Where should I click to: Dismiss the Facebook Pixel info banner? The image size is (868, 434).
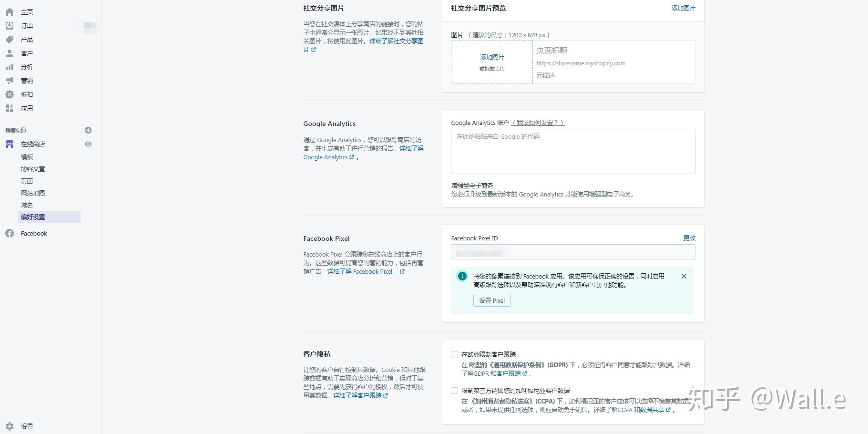[x=684, y=276]
